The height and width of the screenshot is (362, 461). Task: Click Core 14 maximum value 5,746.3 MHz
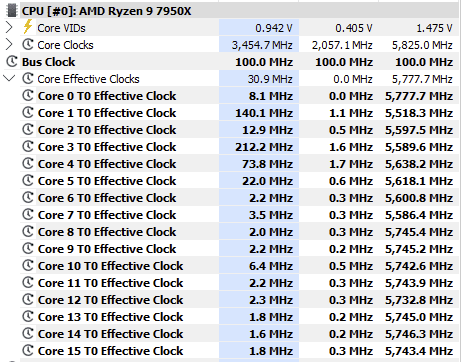(419, 334)
